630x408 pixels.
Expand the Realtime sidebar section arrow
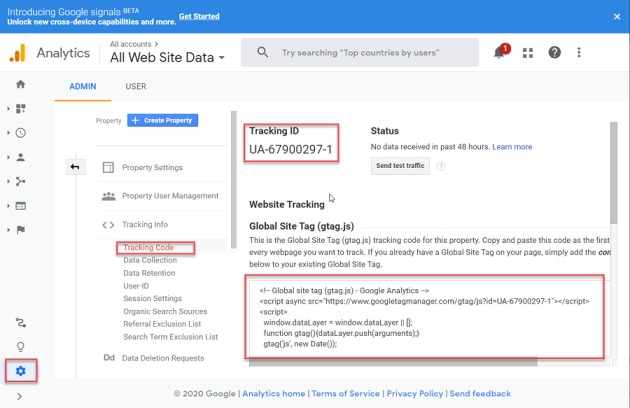coord(8,133)
